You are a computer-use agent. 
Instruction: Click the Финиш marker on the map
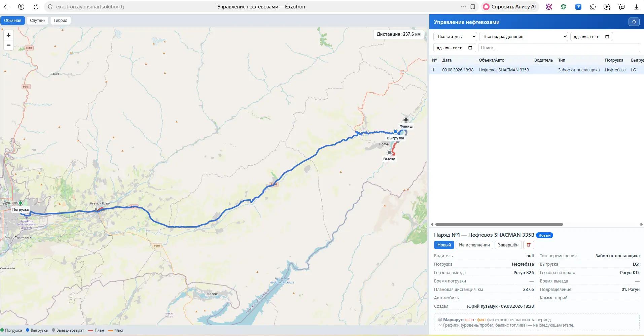(406, 120)
